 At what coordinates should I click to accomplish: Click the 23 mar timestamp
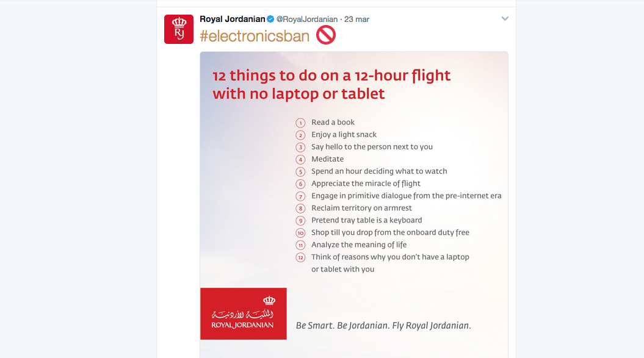356,18
